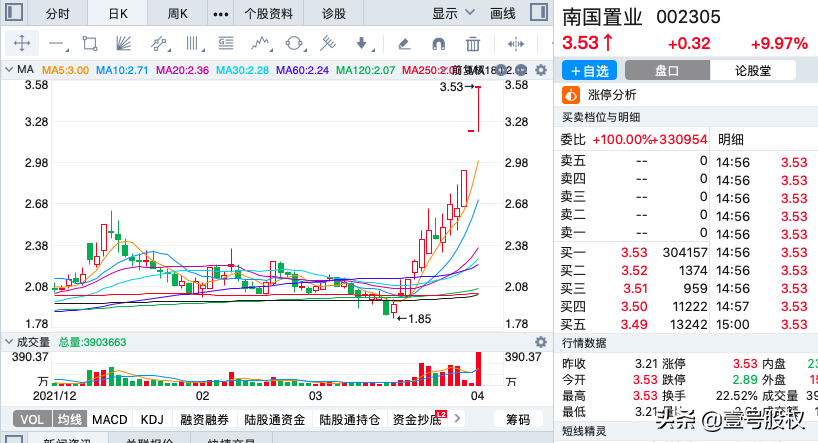The width and height of the screenshot is (818, 443).
Task: Click the 筹码 button
Action: tap(518, 420)
